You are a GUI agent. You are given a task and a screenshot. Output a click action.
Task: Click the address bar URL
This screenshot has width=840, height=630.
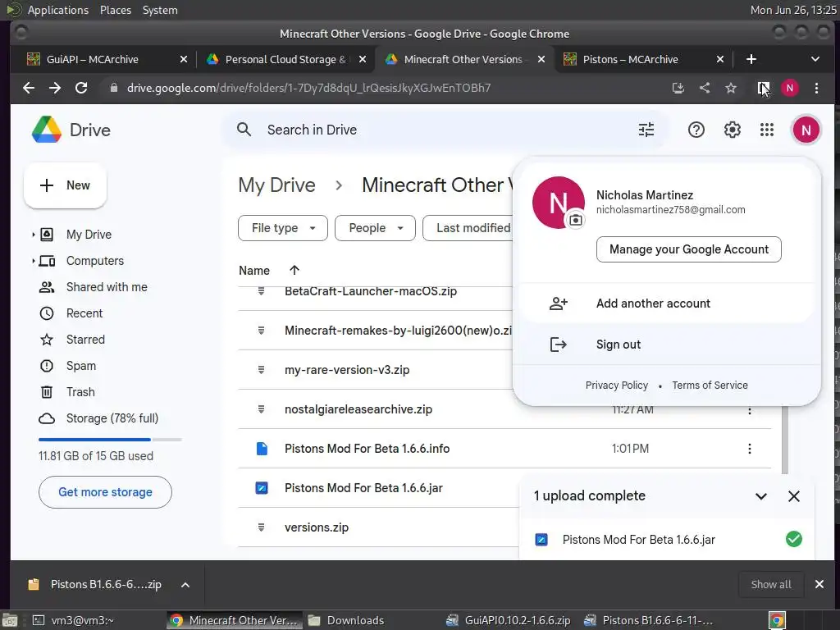click(x=308, y=88)
